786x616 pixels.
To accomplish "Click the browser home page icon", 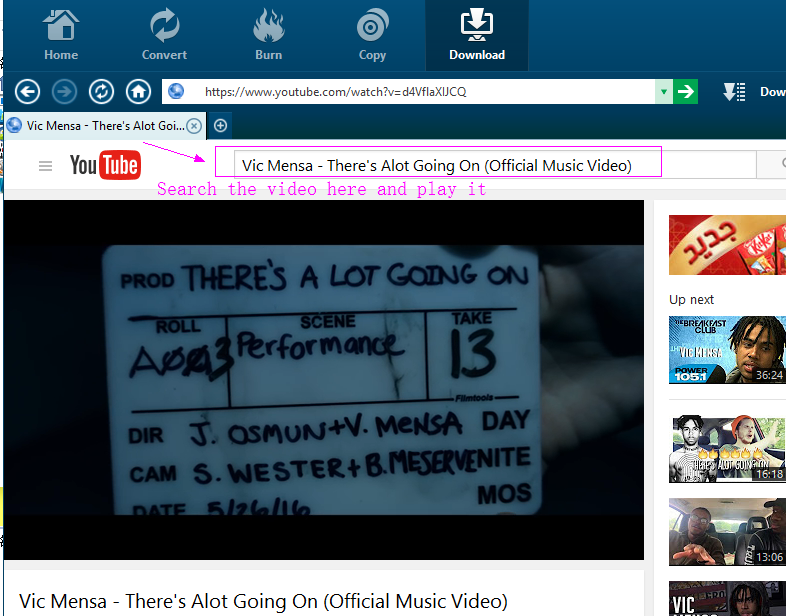I will coord(138,92).
